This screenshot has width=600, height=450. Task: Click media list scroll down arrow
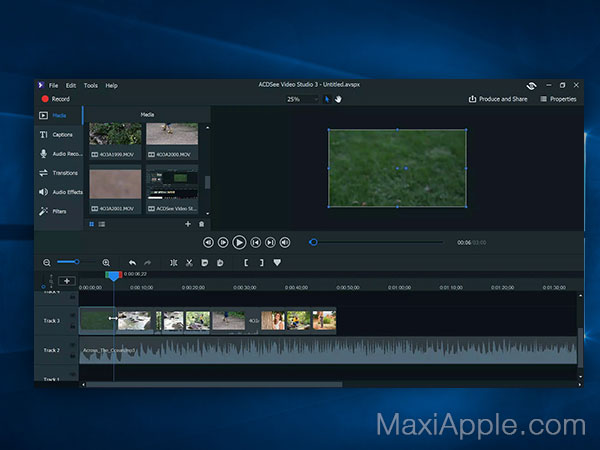pyautogui.click(x=208, y=214)
